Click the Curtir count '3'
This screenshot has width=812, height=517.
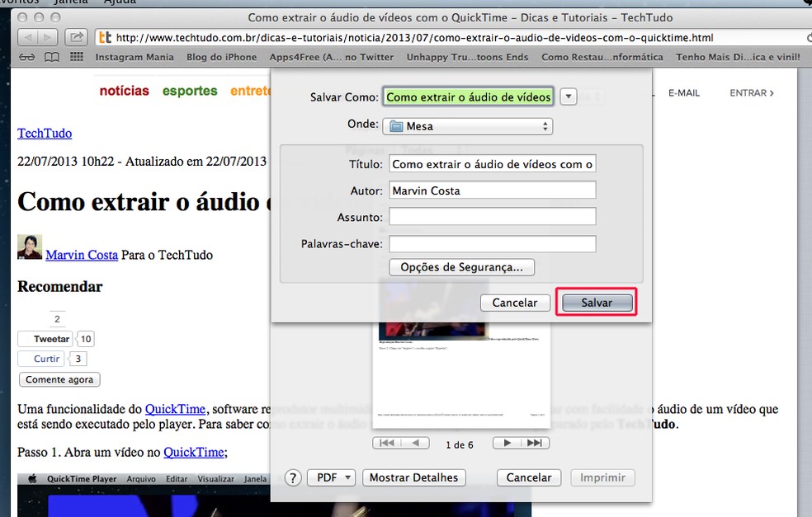pos(78,359)
